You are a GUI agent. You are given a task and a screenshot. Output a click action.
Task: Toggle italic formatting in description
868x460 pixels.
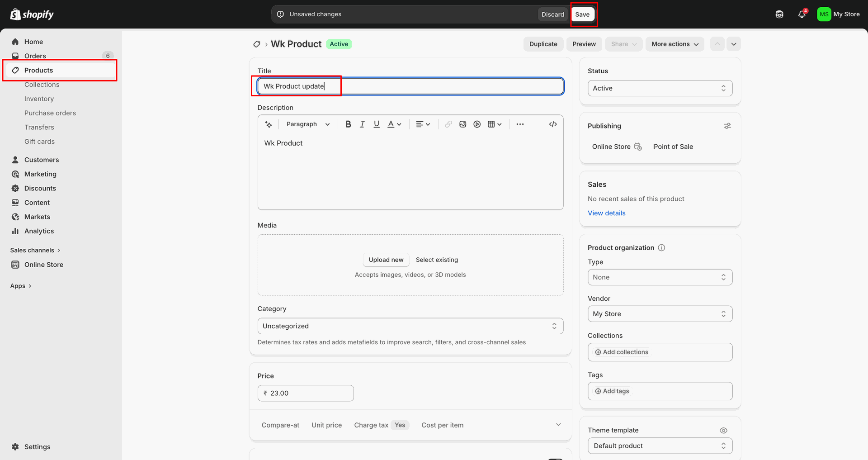pos(362,124)
